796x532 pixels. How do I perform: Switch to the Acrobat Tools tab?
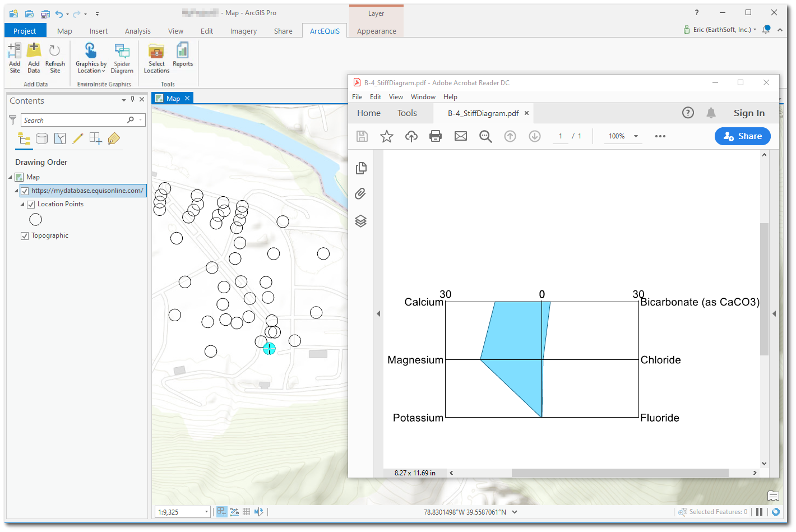pyautogui.click(x=407, y=113)
